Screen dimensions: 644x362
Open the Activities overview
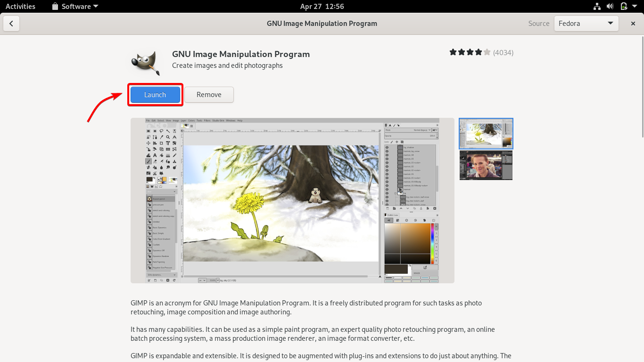(x=20, y=6)
